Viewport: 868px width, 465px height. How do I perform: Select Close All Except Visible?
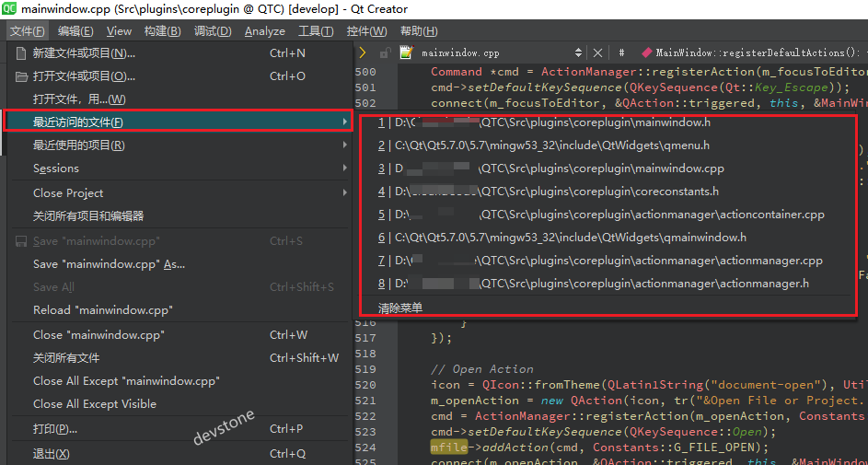tap(179, 404)
